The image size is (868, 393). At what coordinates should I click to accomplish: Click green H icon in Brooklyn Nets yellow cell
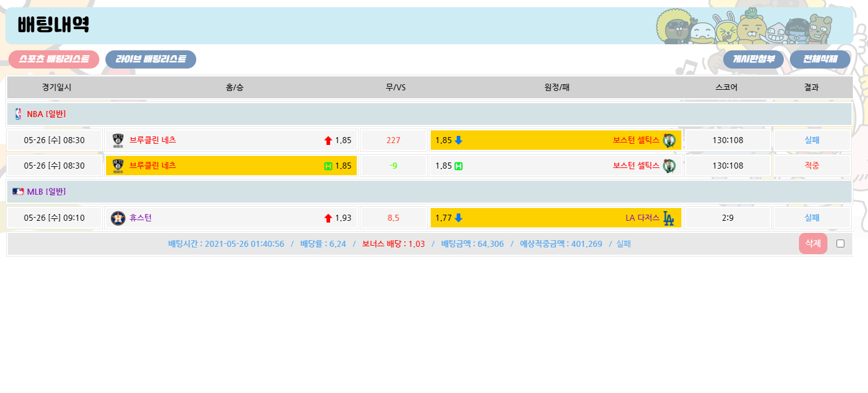pos(328,166)
